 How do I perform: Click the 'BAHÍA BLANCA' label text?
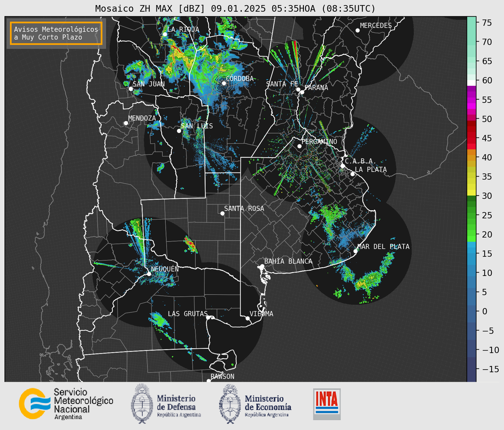point(288,261)
